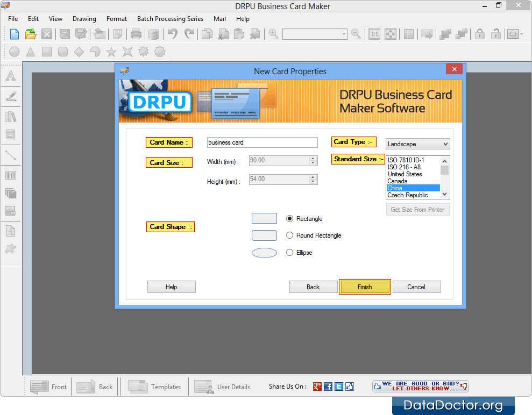The height and width of the screenshot is (415, 532).
Task: Select the signature pen tool
Action: (x=11, y=97)
